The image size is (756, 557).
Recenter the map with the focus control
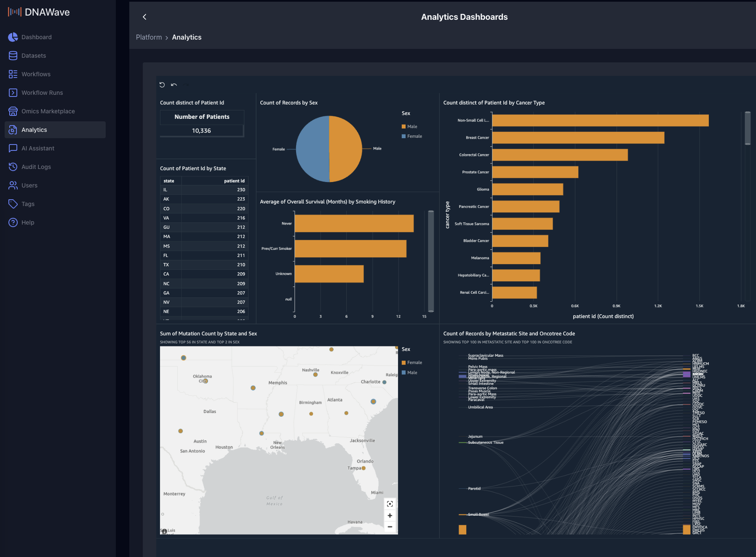point(390,503)
